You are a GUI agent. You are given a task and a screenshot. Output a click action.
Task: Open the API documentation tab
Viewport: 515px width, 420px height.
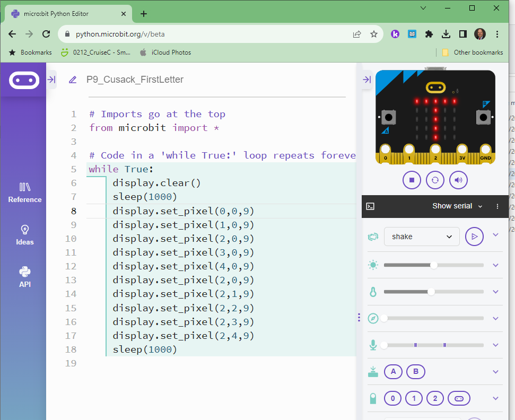pos(24,277)
